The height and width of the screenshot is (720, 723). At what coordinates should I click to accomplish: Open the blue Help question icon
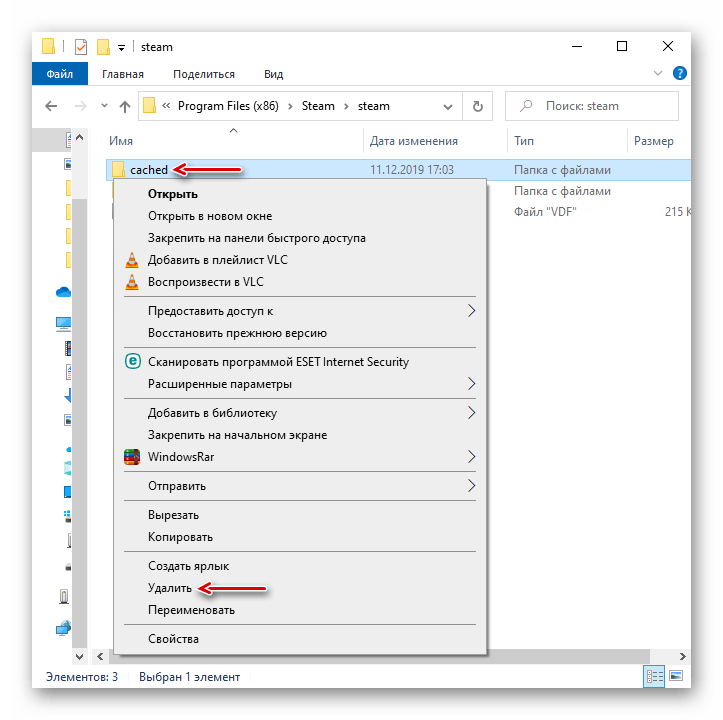point(680,73)
